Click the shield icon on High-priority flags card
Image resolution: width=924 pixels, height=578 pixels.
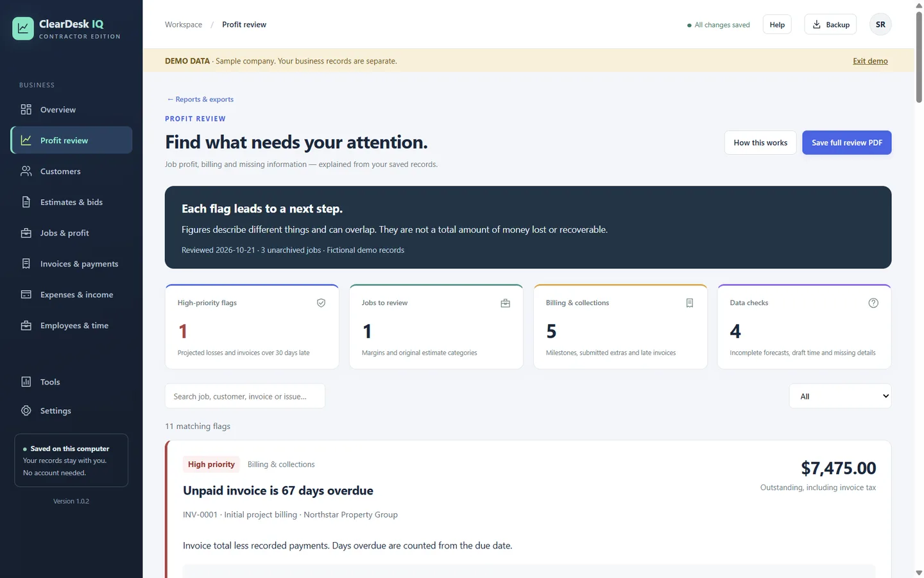[x=321, y=303]
